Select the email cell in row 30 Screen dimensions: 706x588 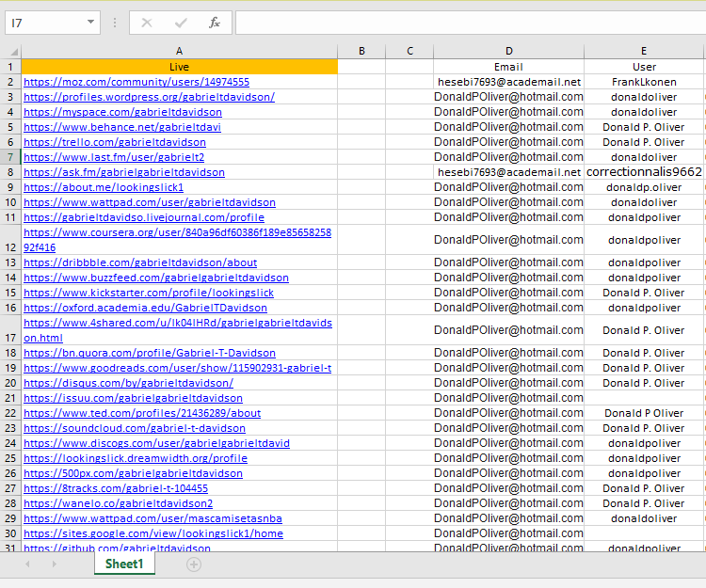[508, 533]
